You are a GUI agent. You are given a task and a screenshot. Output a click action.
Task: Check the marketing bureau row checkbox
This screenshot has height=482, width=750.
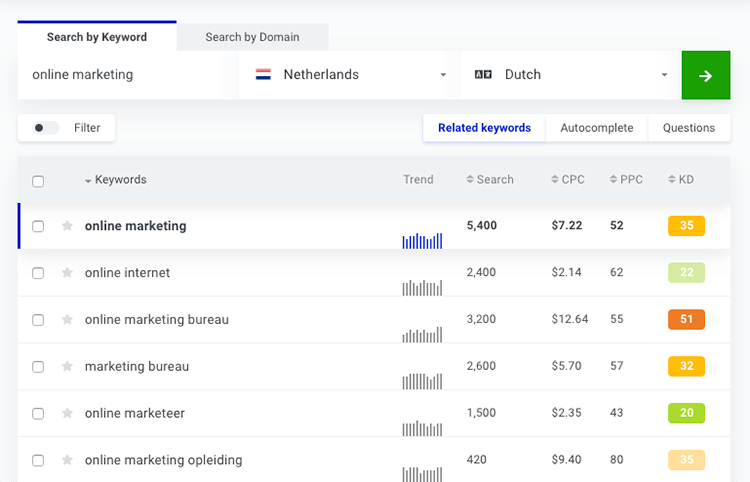(38, 367)
